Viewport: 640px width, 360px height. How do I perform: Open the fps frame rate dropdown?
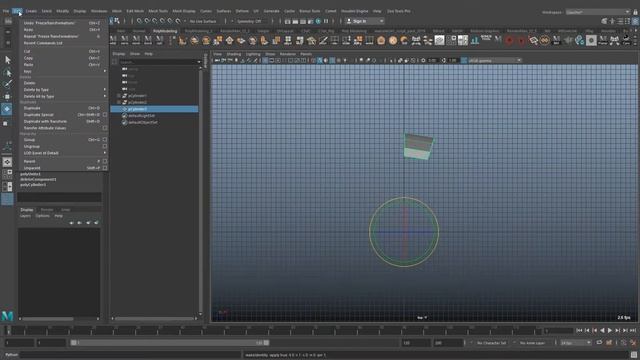click(576, 343)
